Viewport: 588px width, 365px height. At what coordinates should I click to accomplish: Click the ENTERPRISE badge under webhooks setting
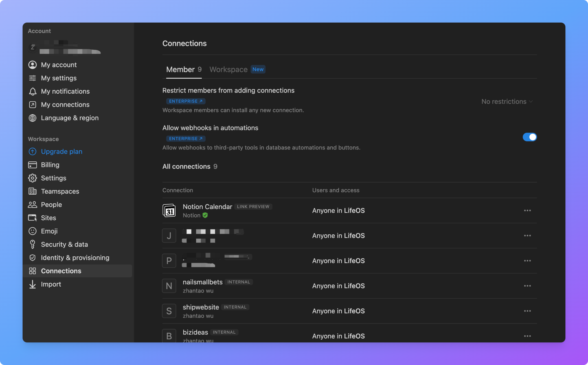pos(185,138)
